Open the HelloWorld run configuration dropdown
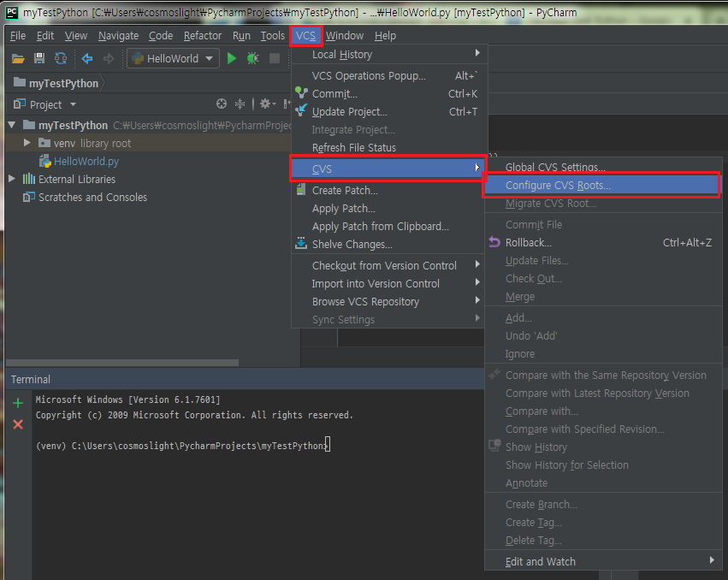728x580 pixels. [x=173, y=58]
